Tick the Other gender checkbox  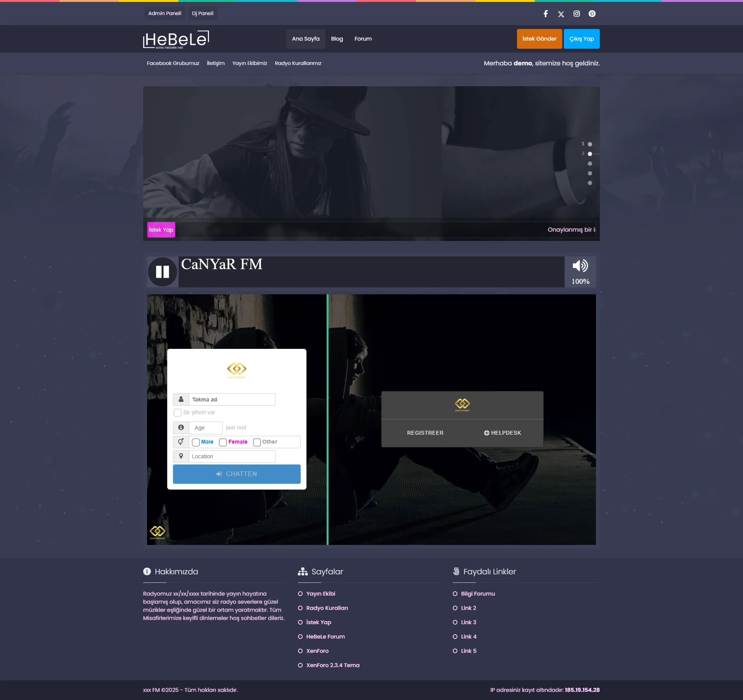(257, 442)
